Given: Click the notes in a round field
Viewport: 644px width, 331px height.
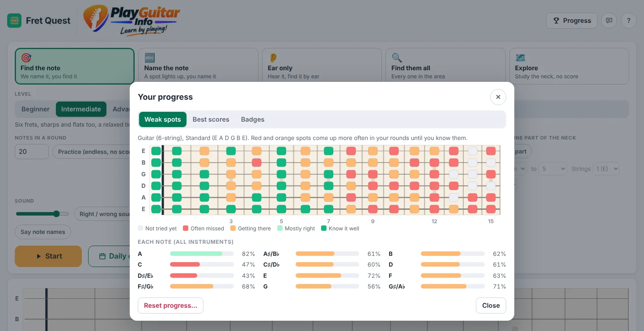Looking at the screenshot, I should [x=32, y=152].
